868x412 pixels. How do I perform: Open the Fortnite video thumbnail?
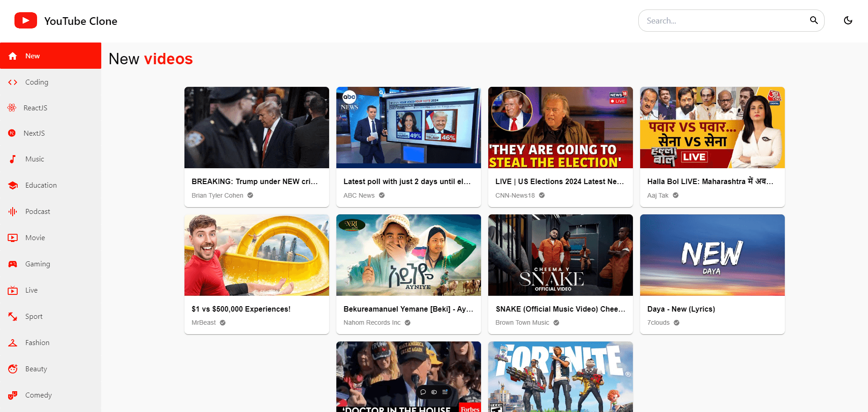pyautogui.click(x=561, y=377)
